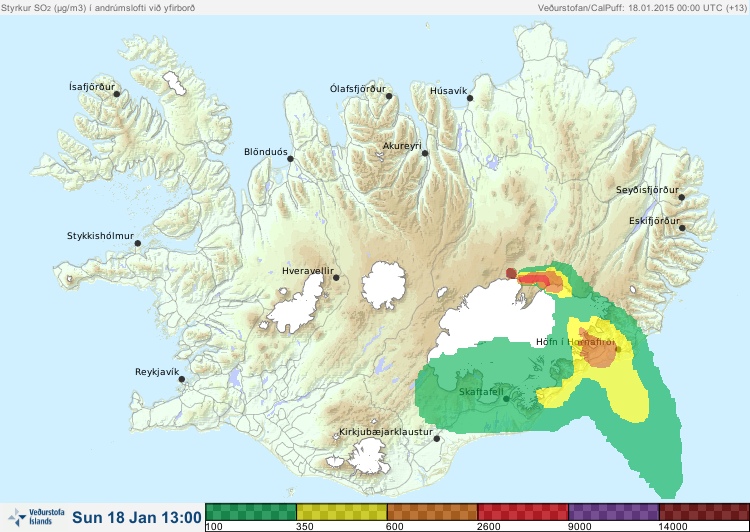Click the dark red eruption source marker
Image resolution: width=750 pixels, height=532 pixels.
pyautogui.click(x=511, y=273)
